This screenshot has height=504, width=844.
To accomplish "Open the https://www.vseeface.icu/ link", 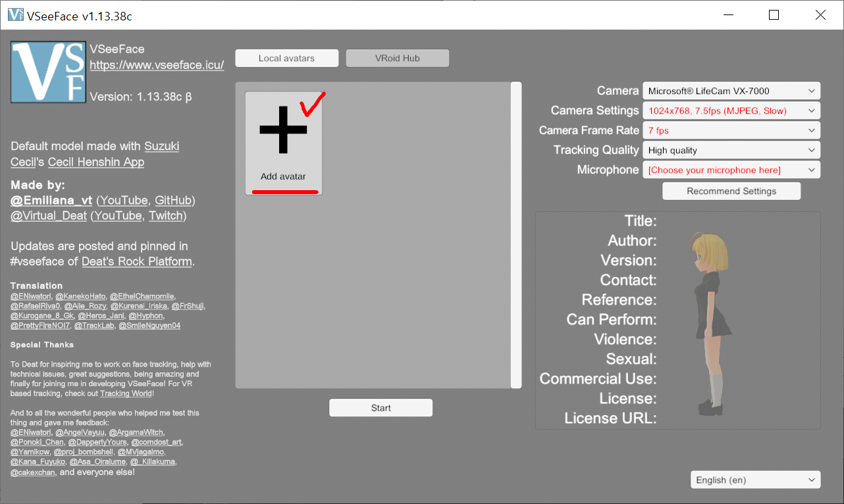I will [x=157, y=65].
